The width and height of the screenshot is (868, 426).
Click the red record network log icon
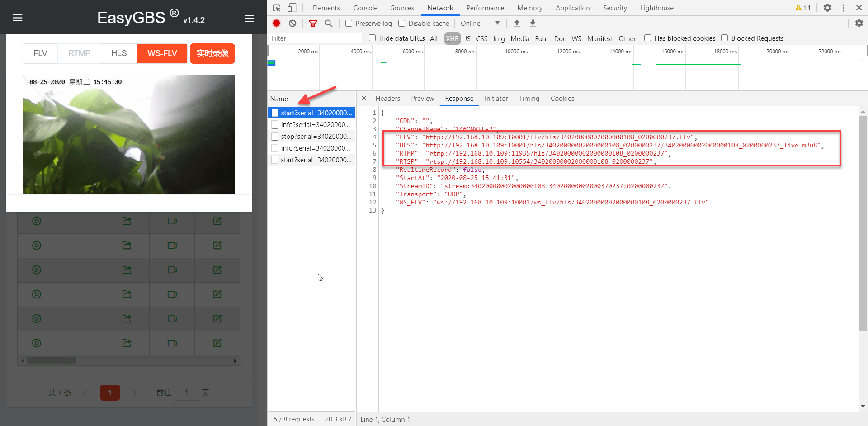[x=277, y=23]
